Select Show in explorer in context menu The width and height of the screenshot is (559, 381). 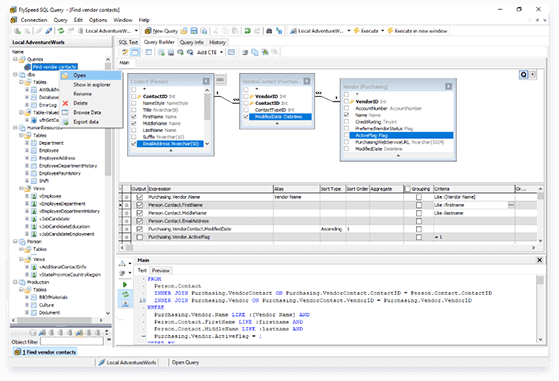tap(91, 84)
